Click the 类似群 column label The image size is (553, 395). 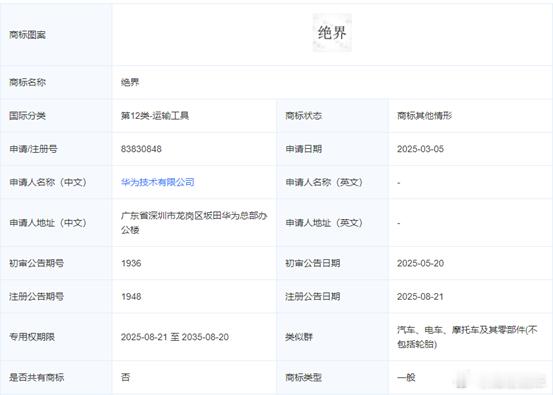click(299, 337)
